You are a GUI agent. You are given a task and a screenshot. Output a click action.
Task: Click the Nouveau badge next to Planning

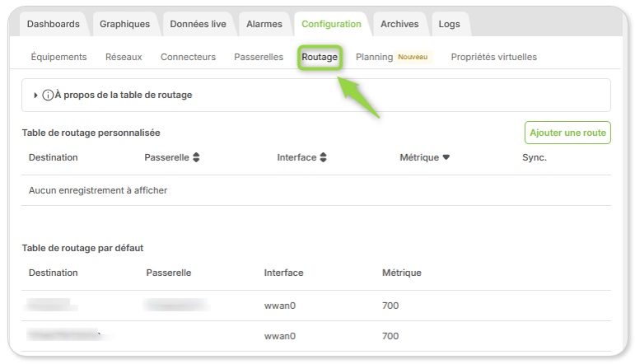[413, 57]
